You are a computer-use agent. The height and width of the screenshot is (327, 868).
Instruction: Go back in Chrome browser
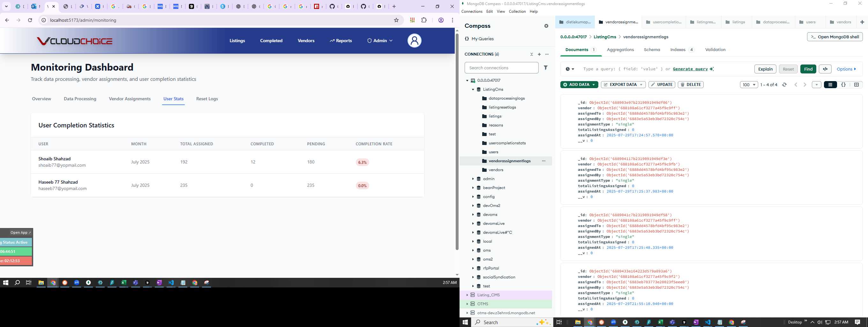point(7,20)
